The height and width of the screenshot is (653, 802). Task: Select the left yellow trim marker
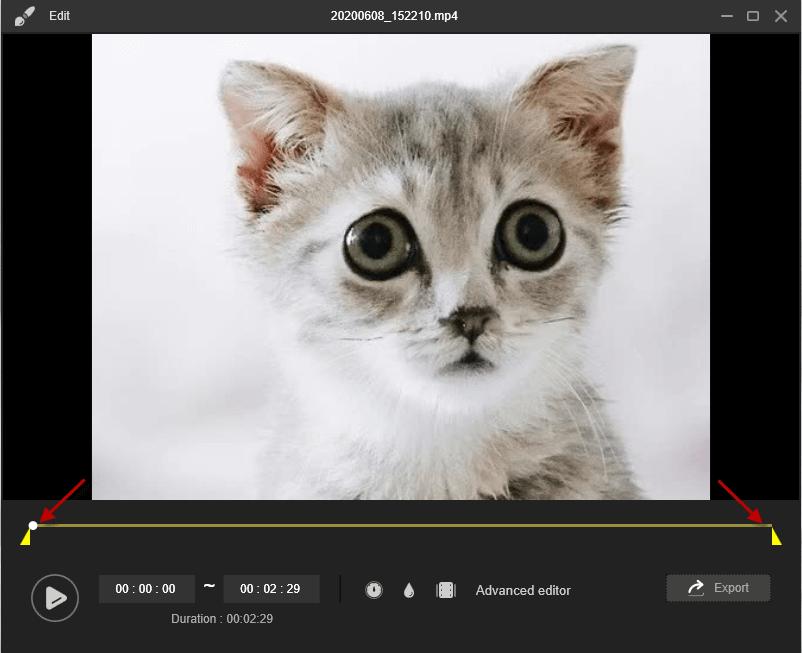26,538
